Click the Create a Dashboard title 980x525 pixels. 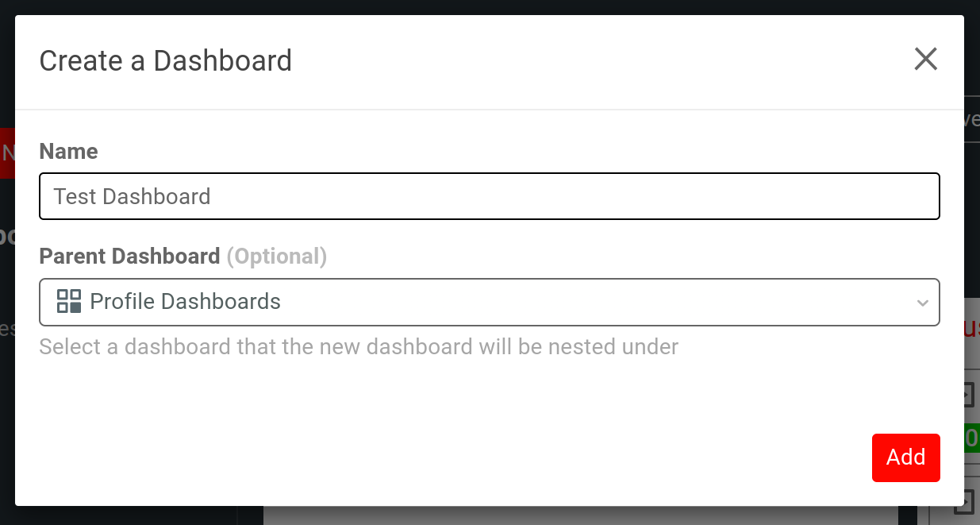point(165,60)
